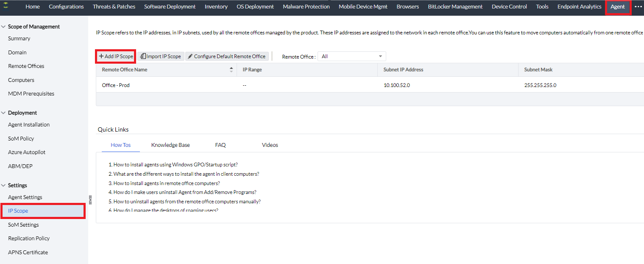Switch to the Videos tab

pos(270,145)
